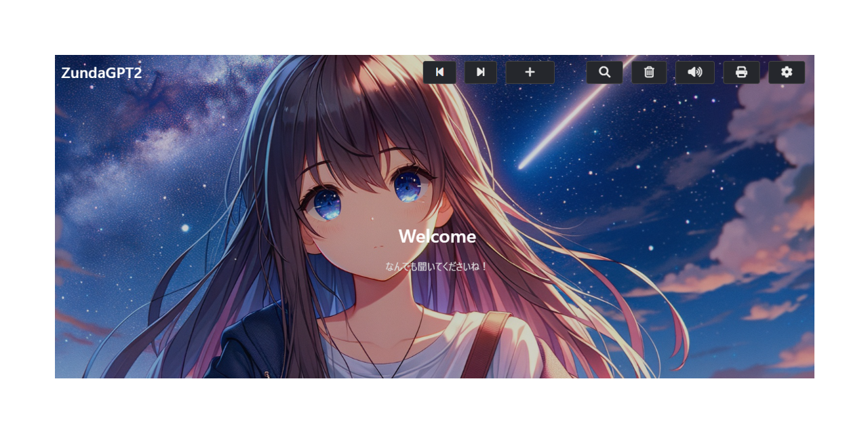Select the Welcome heading text
This screenshot has width=868, height=434.
(437, 236)
